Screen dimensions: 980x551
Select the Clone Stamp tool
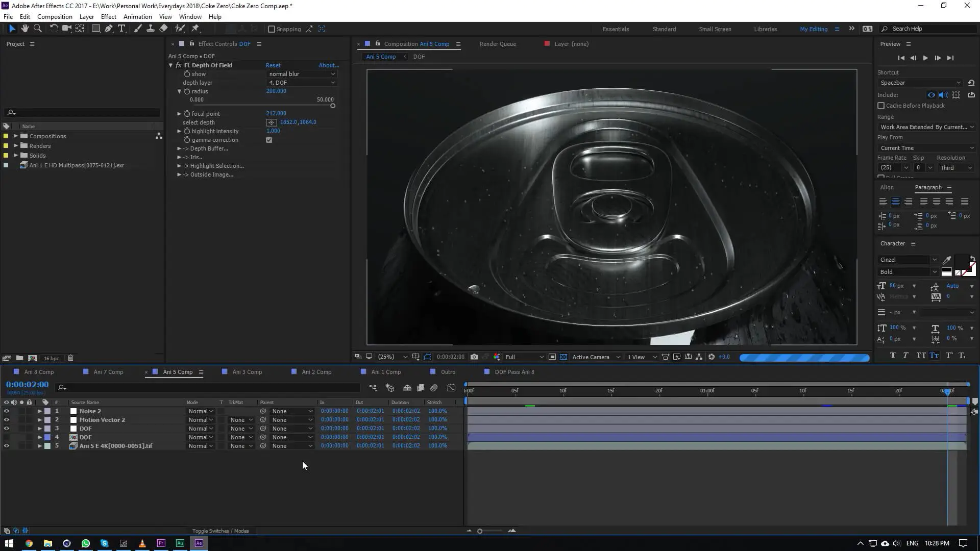click(x=151, y=29)
